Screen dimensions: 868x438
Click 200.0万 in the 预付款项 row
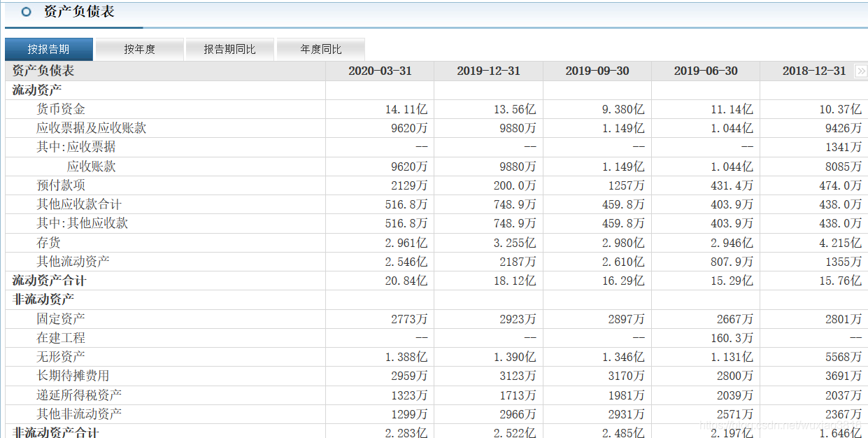click(515, 186)
